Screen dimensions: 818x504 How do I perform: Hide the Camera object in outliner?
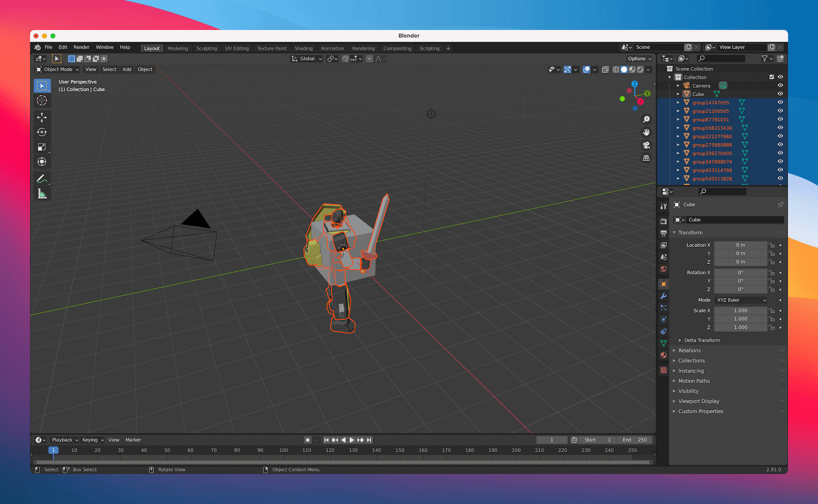coord(780,86)
